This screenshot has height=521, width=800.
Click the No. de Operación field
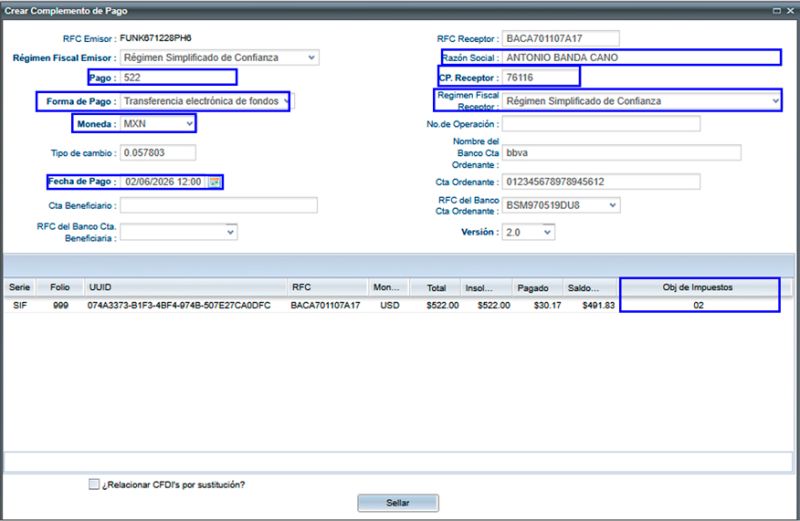[601, 123]
